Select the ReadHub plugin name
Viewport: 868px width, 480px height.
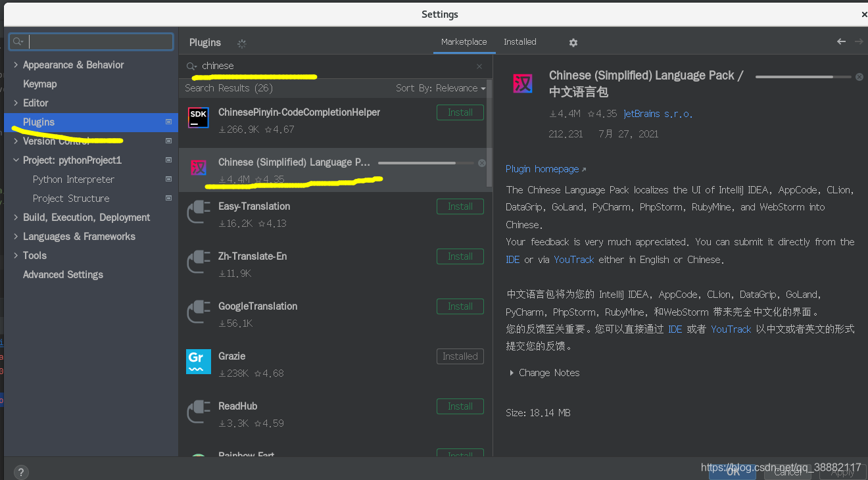(237, 406)
